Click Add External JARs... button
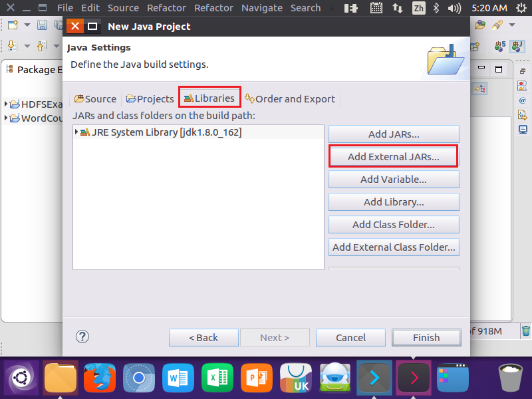Image resolution: width=532 pixels, height=399 pixels. click(x=394, y=157)
